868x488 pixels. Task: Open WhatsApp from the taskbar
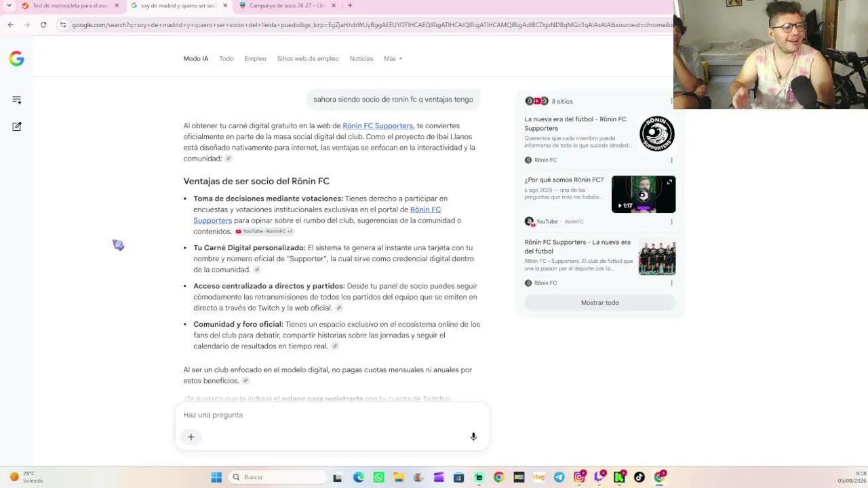378,477
